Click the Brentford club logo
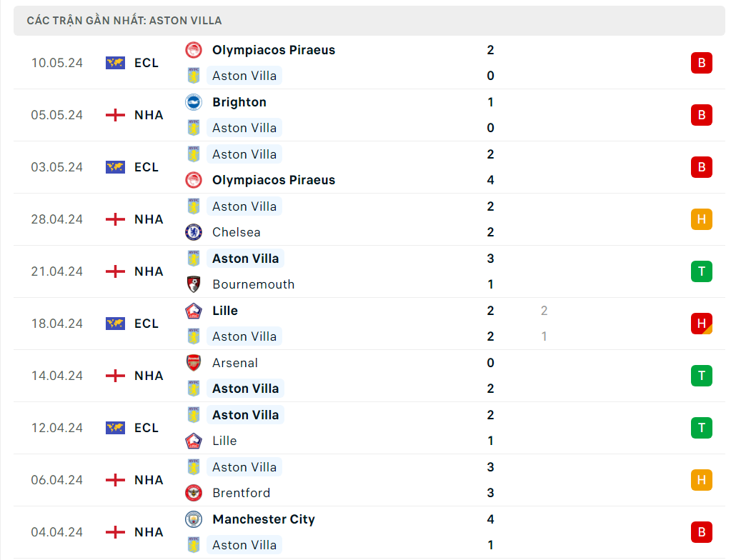 click(x=194, y=493)
